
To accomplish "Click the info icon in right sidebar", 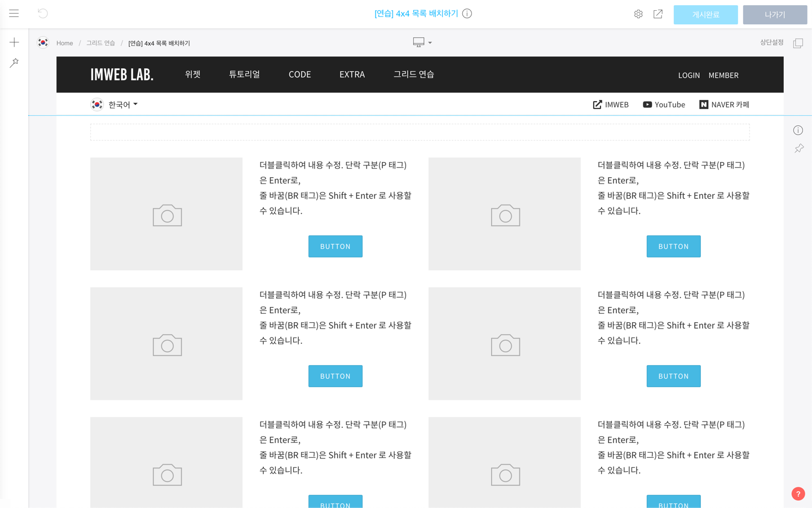I will pyautogui.click(x=798, y=130).
